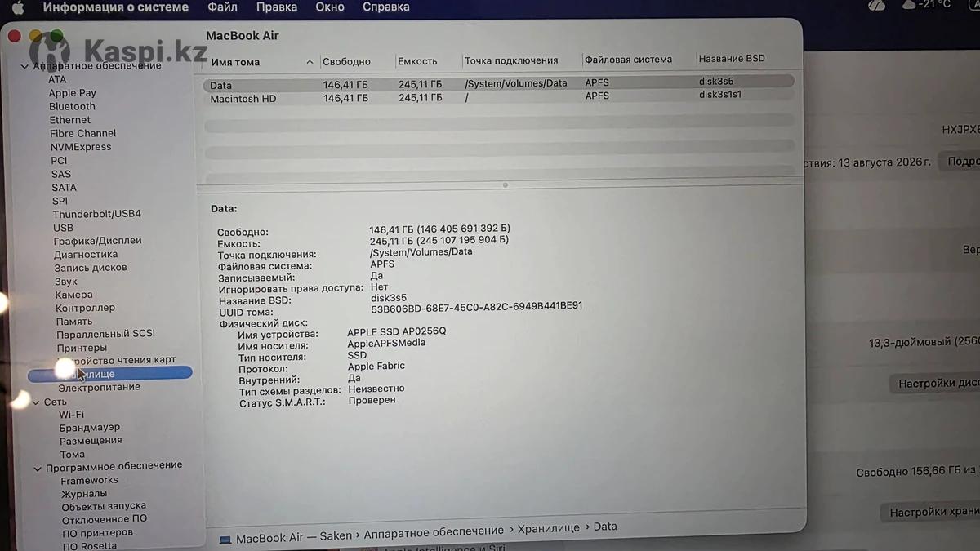Click the cloud icon in the menu bar

(x=876, y=6)
